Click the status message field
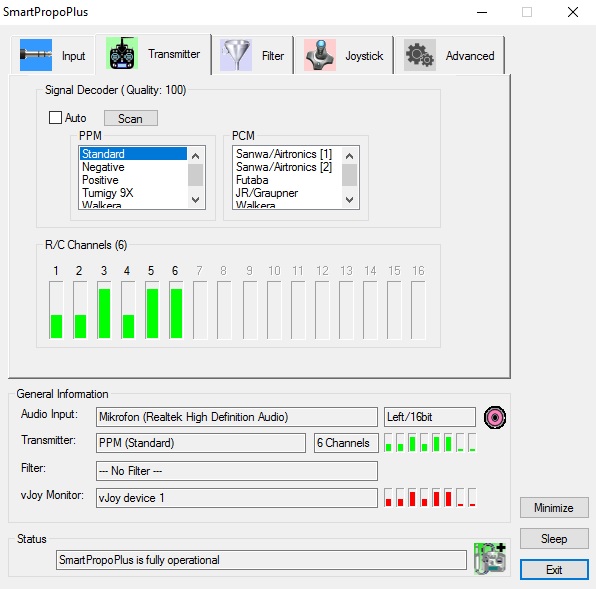596x589 pixels. (x=261, y=560)
